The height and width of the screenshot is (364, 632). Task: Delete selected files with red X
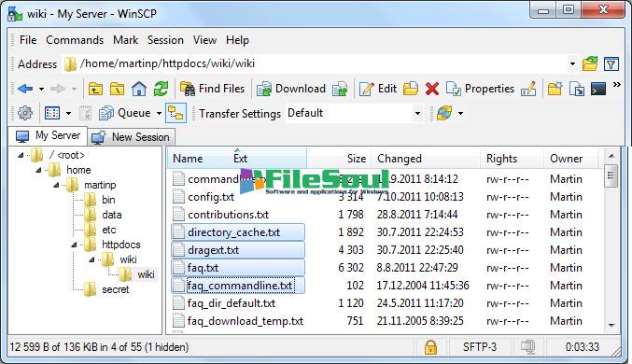(x=432, y=89)
